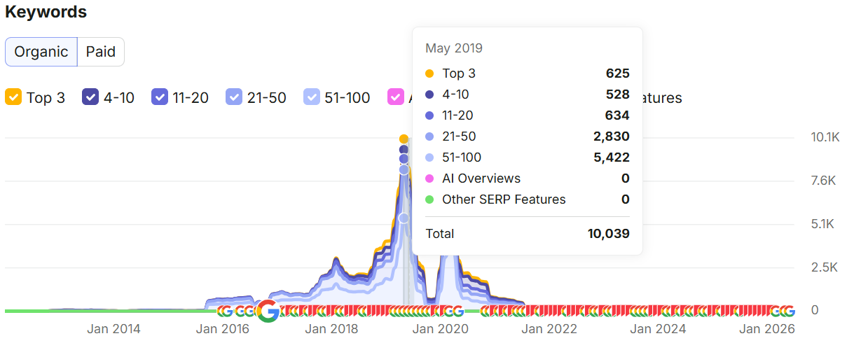Disable the 11-20 positions checkbox
This screenshot has width=868, height=343.
(160, 97)
